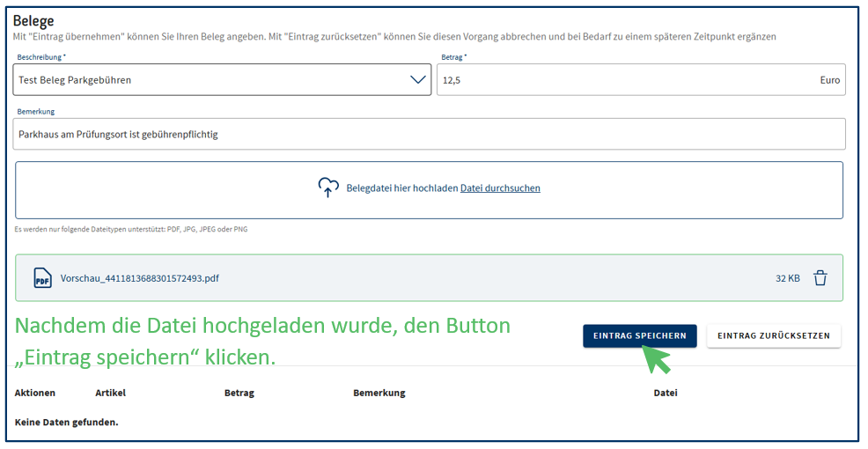
Task: Click the '32 KB' file size label
Action: [787, 278]
